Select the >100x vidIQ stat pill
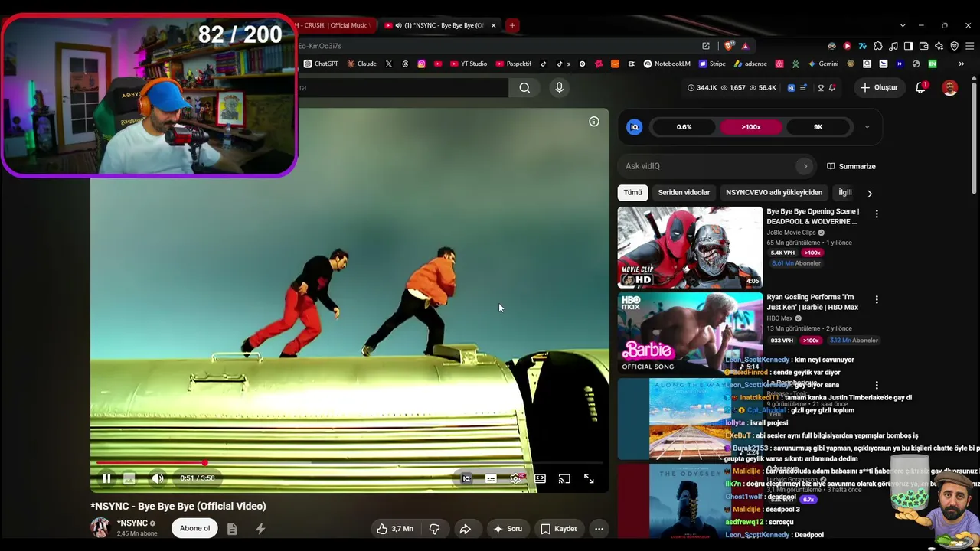The height and width of the screenshot is (551, 980). point(751,127)
